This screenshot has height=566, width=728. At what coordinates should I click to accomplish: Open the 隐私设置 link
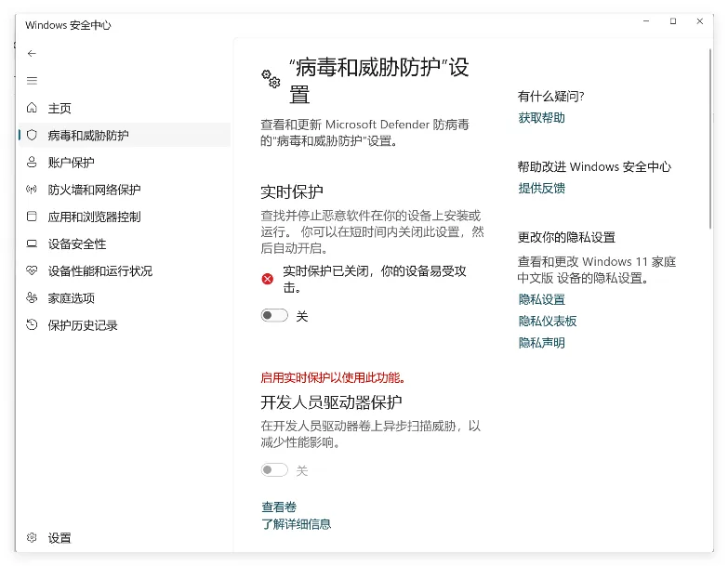[x=541, y=299]
